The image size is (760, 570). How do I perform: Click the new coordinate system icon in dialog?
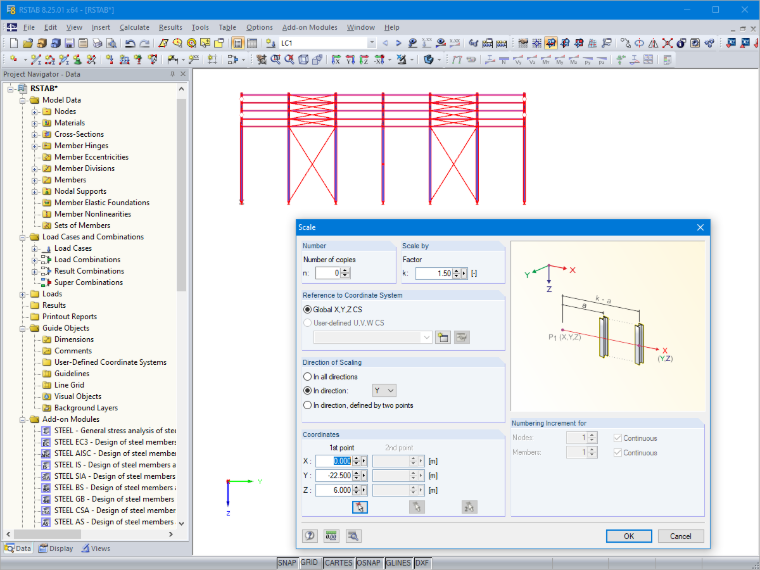click(443, 337)
